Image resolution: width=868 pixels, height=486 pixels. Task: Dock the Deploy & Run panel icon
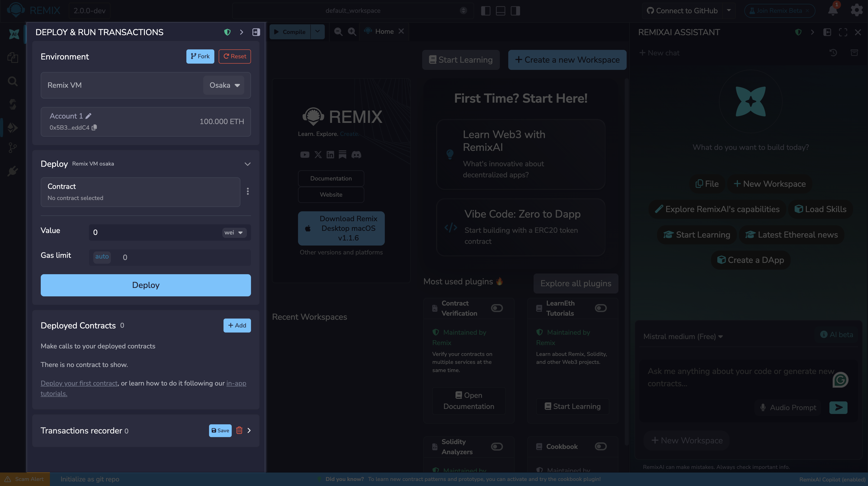tap(256, 32)
